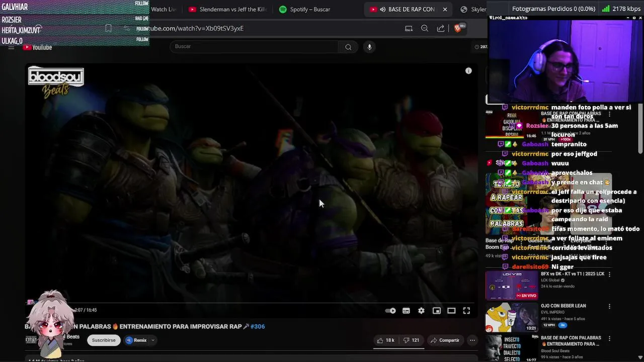Click the Blood Soul Beats channel avatar
Viewport: 644px width, 362px height.
31,340
